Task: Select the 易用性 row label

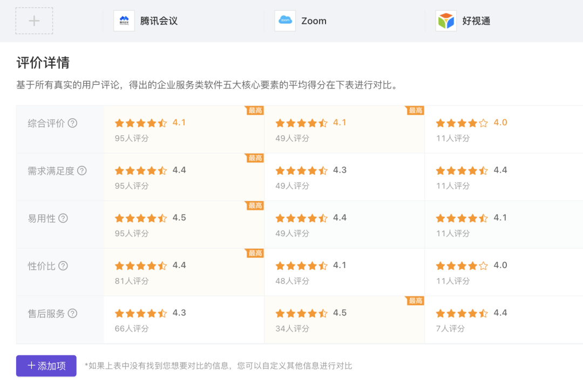Action: [x=42, y=218]
